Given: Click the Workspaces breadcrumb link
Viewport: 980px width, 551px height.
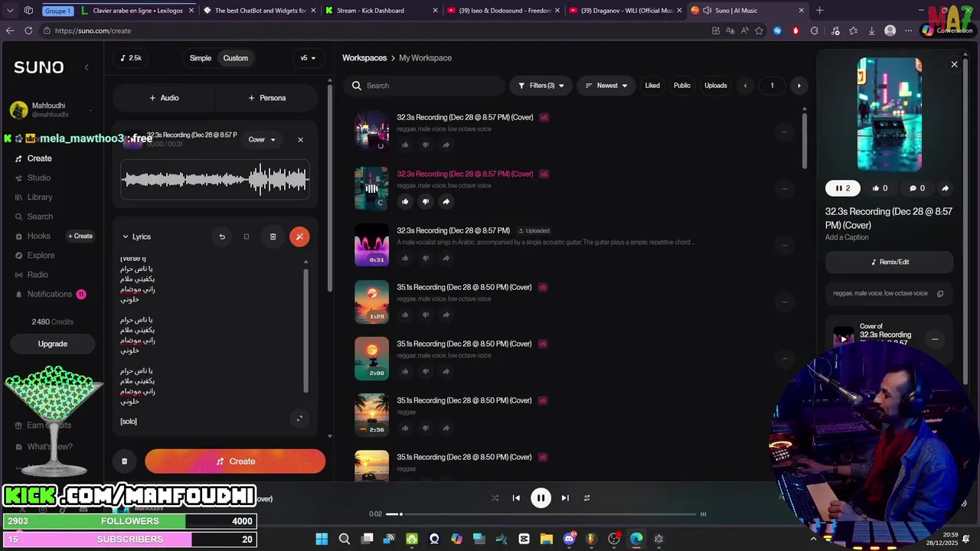Looking at the screenshot, I should point(364,58).
